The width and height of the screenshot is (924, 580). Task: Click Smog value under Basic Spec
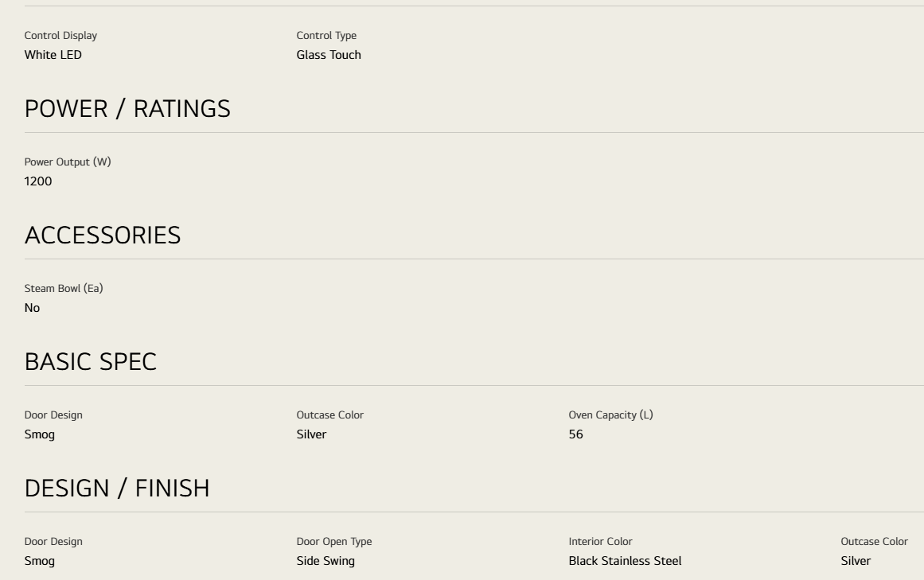[x=40, y=434]
